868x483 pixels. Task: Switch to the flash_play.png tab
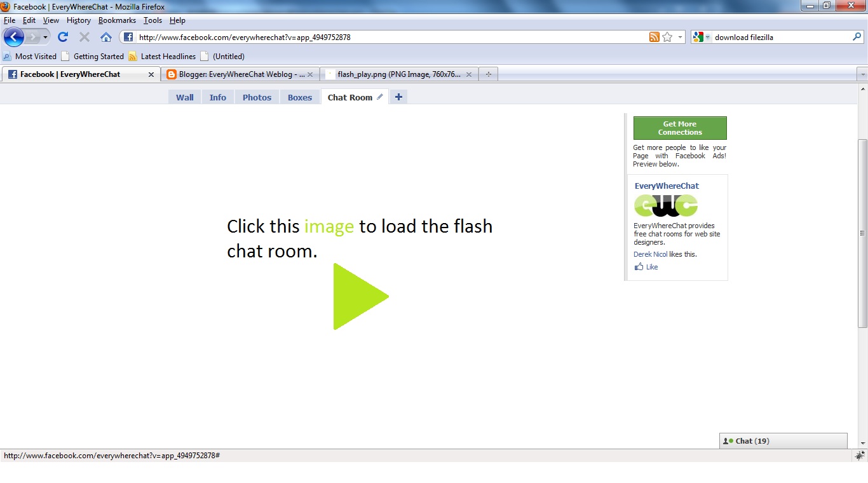(399, 74)
